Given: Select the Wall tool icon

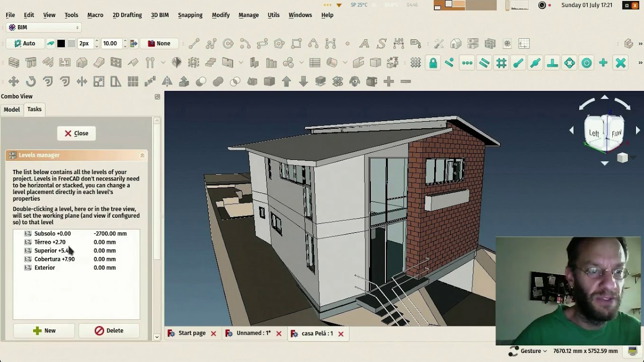Looking at the screenshot, I should 14,63.
